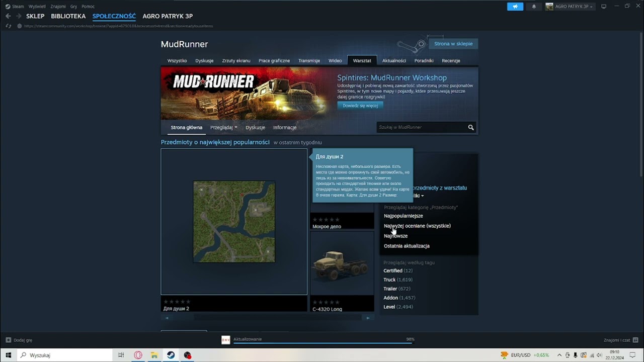
Task: Open the Pomoc menu
Action: tap(88, 7)
